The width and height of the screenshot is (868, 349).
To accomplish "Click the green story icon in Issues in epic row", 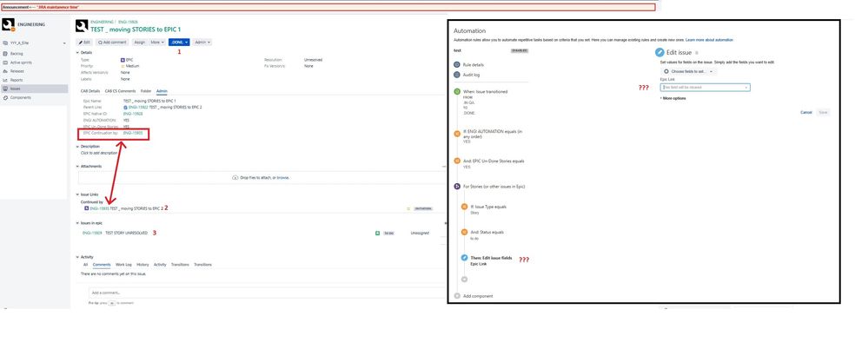I will point(378,234).
